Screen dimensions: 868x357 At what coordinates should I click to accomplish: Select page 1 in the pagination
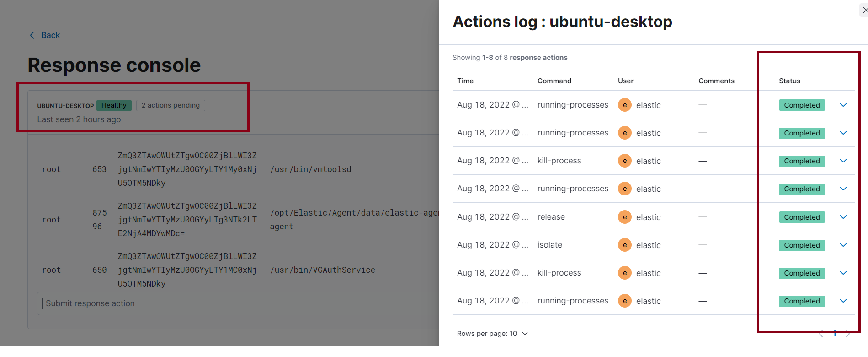point(835,334)
